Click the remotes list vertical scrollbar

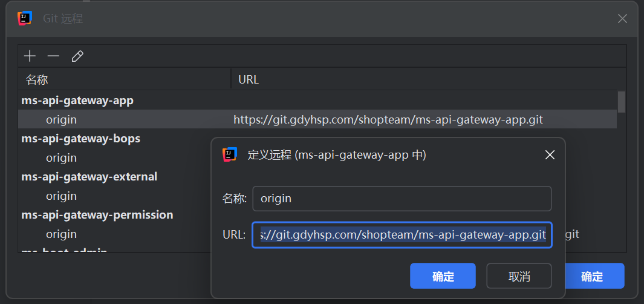pyautogui.click(x=621, y=102)
